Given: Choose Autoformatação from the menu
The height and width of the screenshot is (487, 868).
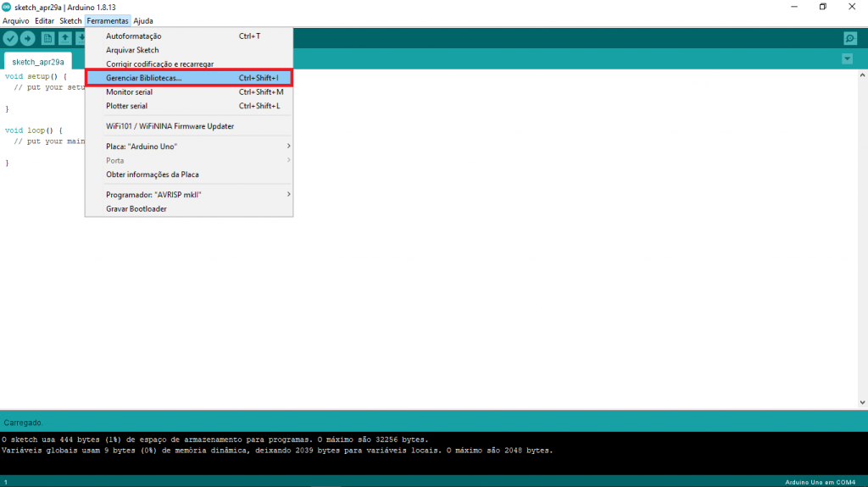Looking at the screenshot, I should 134,36.
